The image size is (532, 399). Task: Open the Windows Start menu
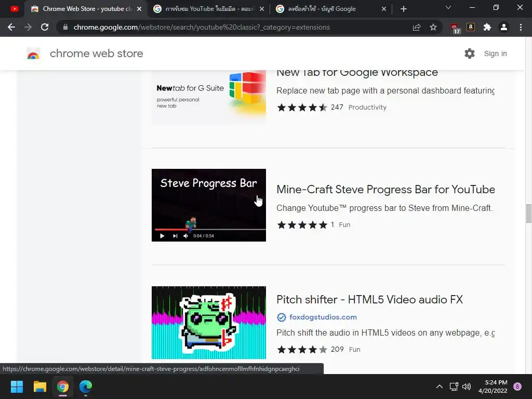tap(17, 387)
